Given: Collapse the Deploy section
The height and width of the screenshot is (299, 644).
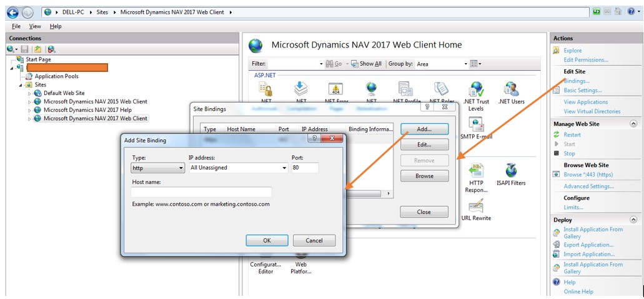Looking at the screenshot, I should coord(633,220).
